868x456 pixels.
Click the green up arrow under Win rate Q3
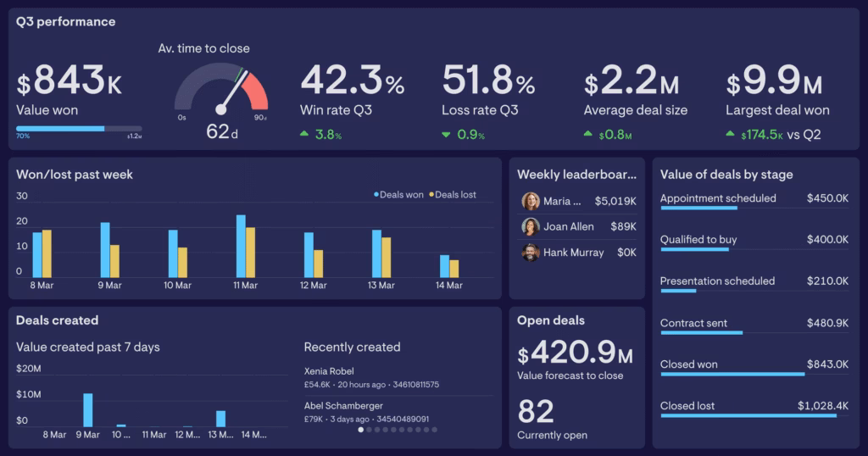[x=305, y=134]
